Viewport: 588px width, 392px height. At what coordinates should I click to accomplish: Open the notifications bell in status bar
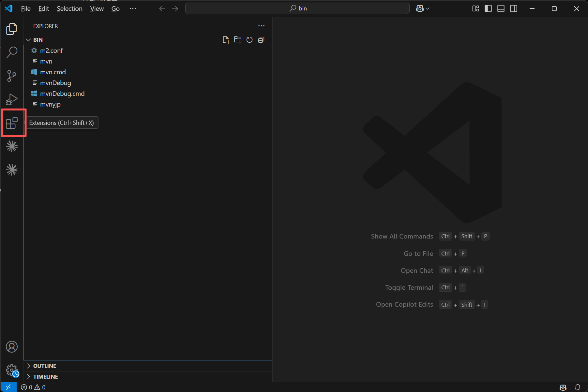click(578, 387)
